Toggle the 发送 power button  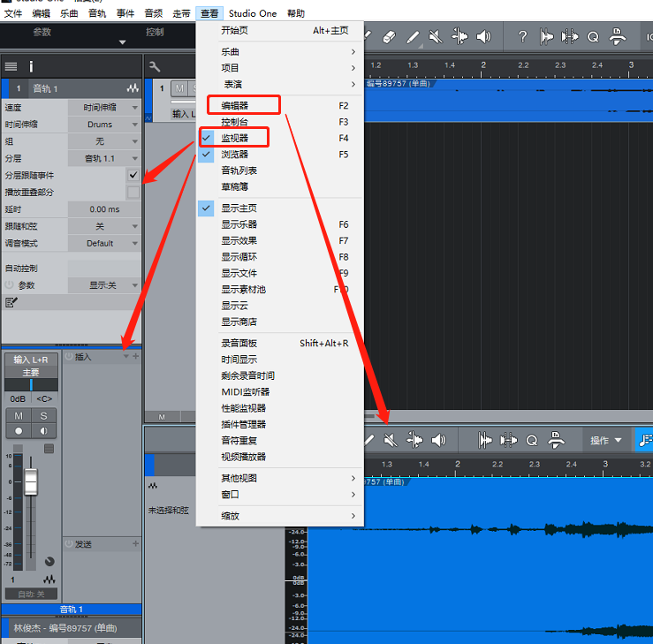(x=69, y=543)
